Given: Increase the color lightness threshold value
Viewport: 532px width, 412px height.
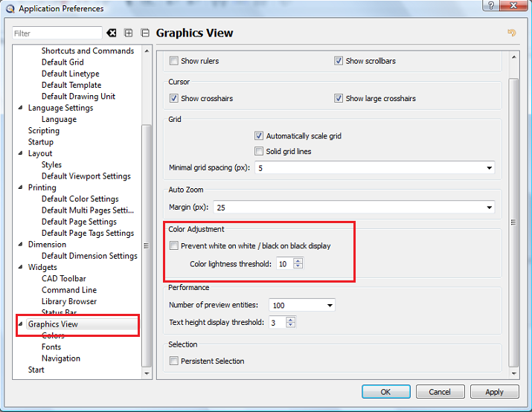Looking at the screenshot, I should (298, 260).
